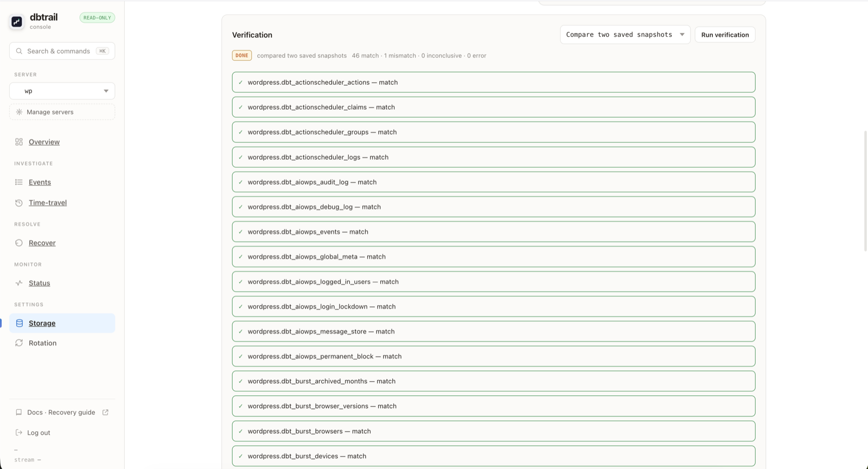This screenshot has width=868, height=469.
Task: Click the Verification heading
Action: coord(252,35)
